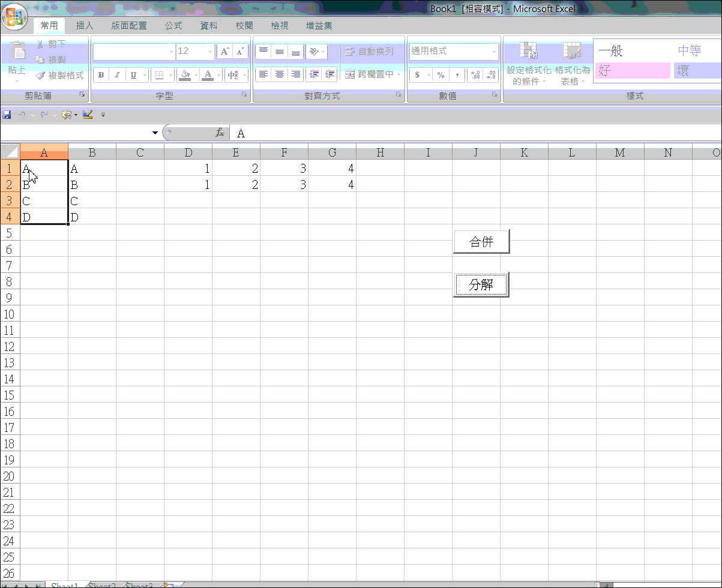The height and width of the screenshot is (588, 722).
Task: Open the Number (數值) dialog launcher
Action: (x=495, y=95)
